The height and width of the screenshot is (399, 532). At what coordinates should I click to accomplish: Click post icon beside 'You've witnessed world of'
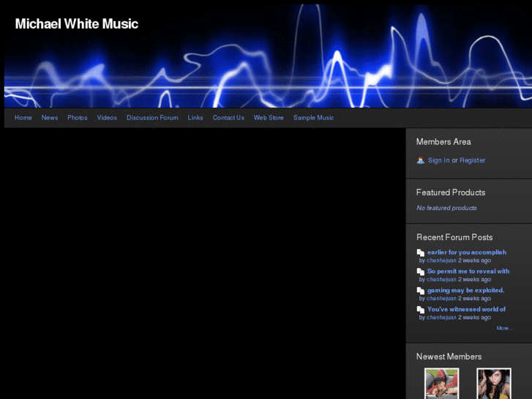coord(421,310)
